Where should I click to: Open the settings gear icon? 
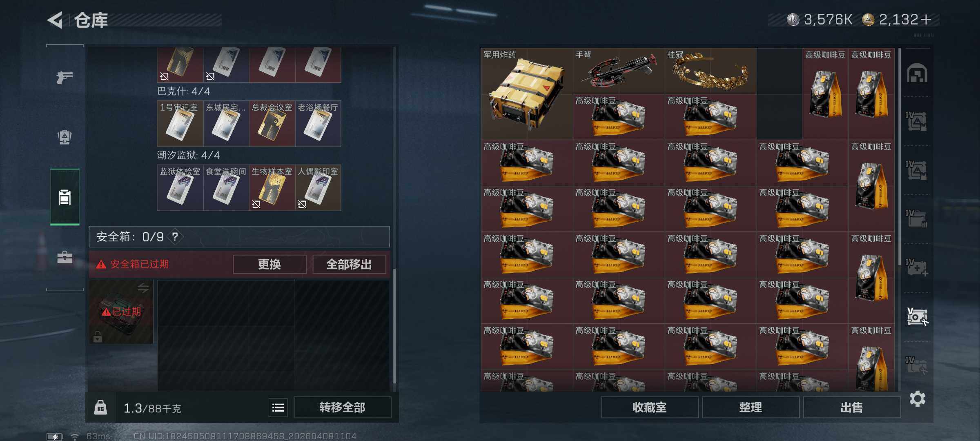click(x=917, y=399)
